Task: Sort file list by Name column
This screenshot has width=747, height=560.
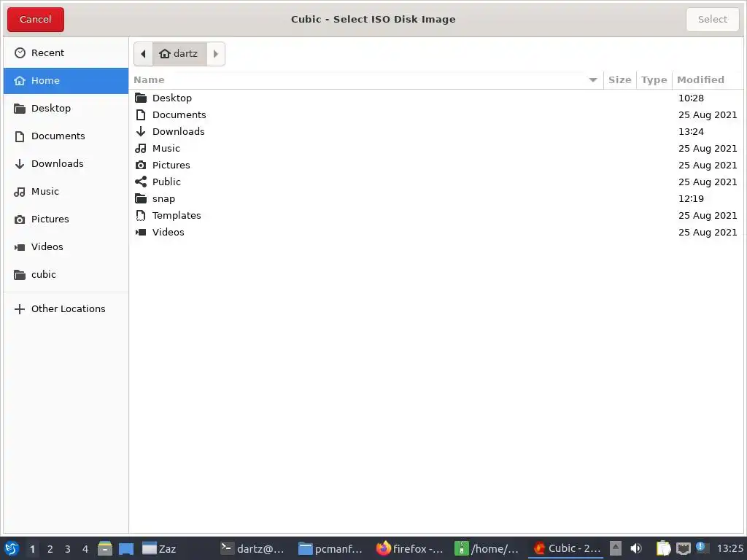Action: click(x=368, y=80)
